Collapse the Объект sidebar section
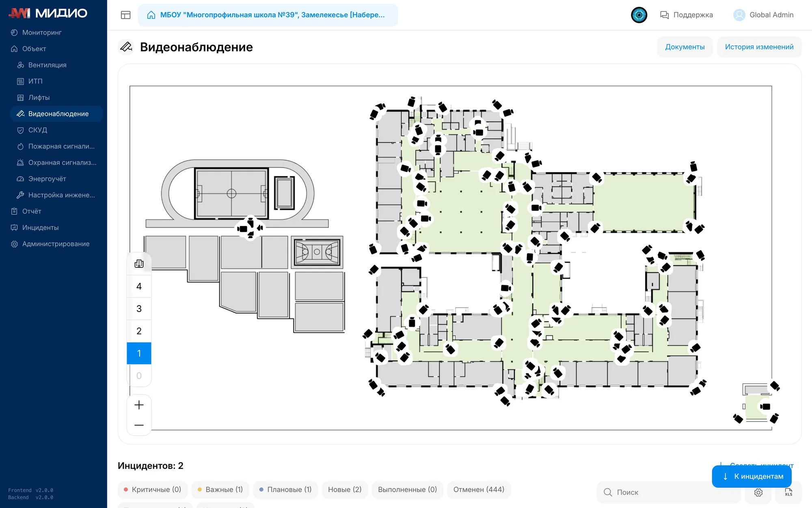Viewport: 812px width, 508px height. (34, 49)
